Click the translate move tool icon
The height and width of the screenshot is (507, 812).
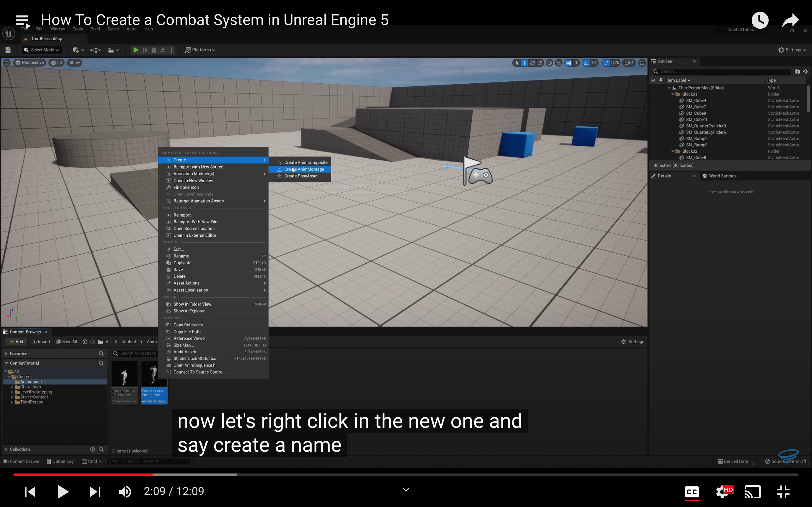pos(524,63)
